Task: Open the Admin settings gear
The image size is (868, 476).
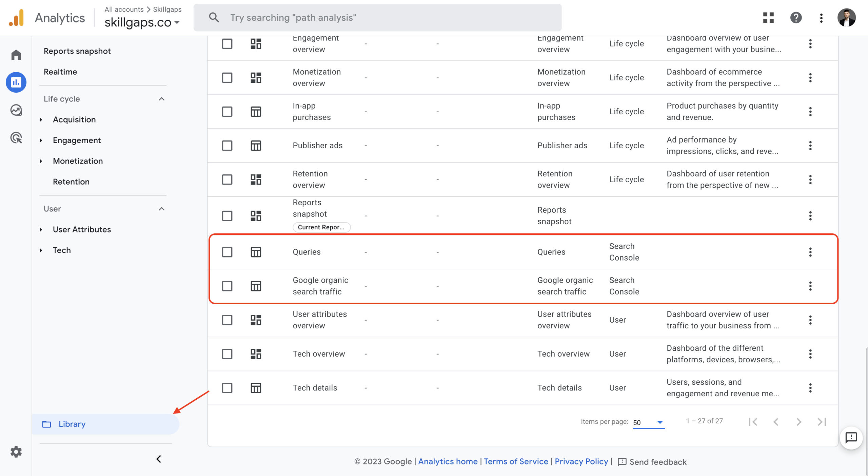Action: point(16,452)
